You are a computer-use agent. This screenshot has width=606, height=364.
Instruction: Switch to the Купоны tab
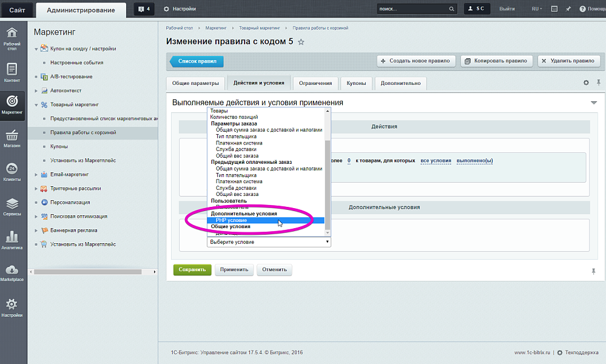coord(356,83)
